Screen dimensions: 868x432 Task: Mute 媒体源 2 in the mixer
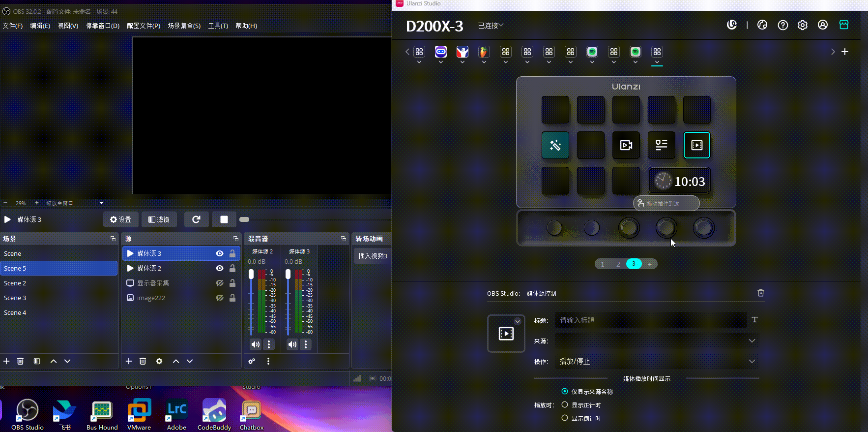click(x=256, y=344)
